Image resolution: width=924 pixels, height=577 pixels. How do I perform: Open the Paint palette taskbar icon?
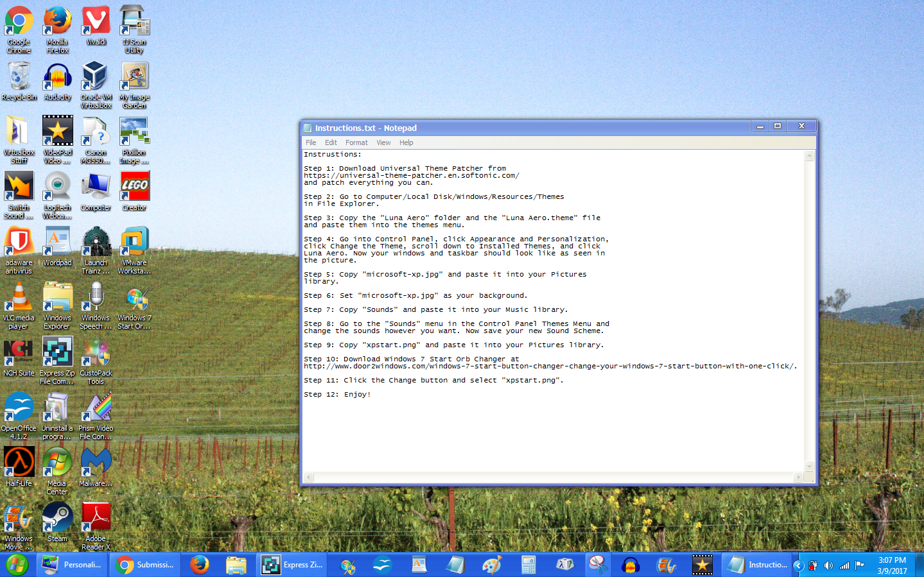(x=492, y=565)
